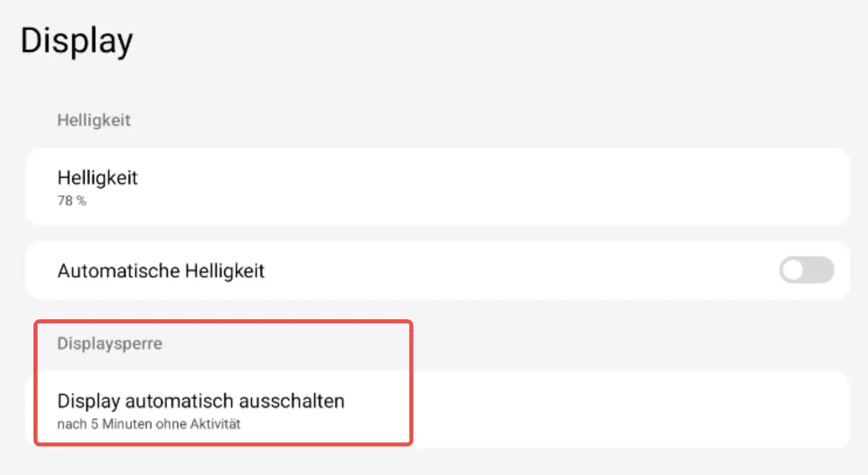Click the percent sign next to 78
868x475 pixels.
(x=81, y=201)
